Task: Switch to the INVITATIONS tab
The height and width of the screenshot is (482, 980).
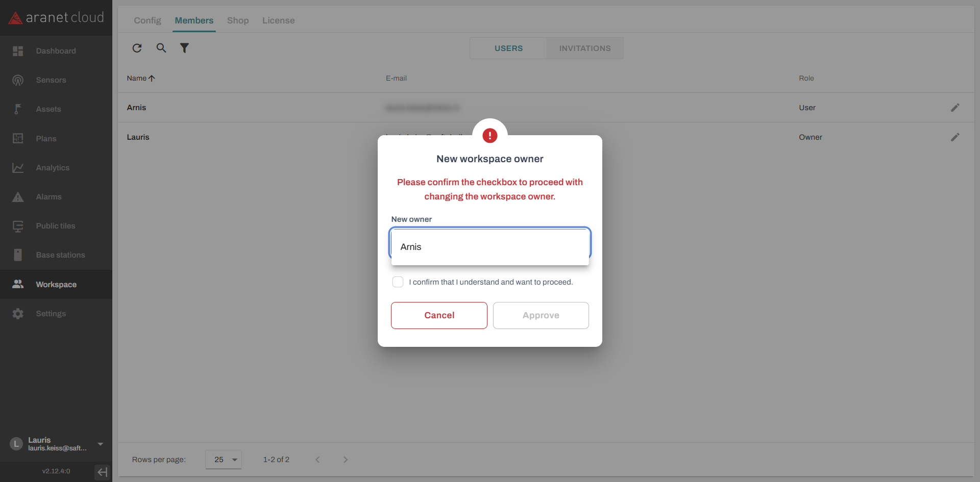Action: pyautogui.click(x=584, y=48)
